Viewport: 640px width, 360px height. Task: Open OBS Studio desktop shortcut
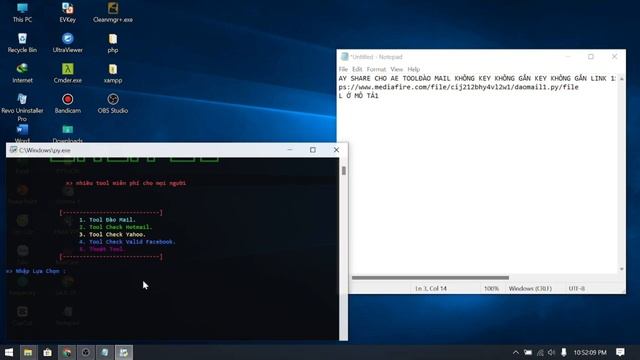[x=113, y=104]
